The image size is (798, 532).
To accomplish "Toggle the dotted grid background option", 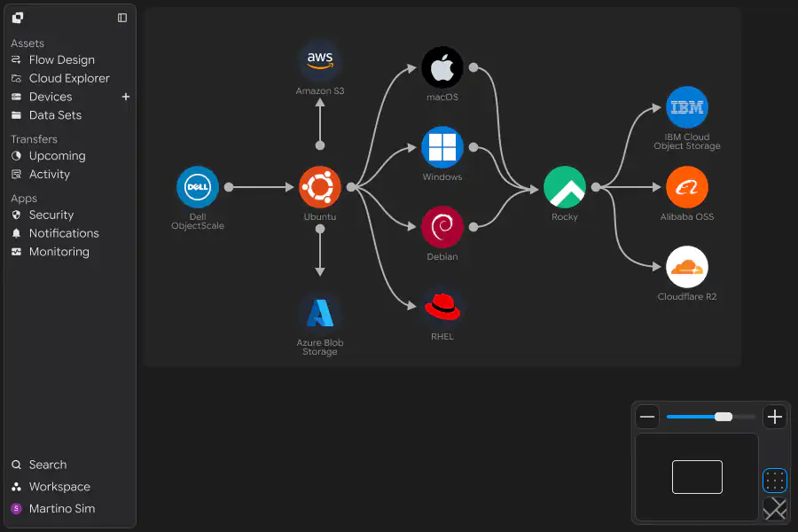I will click(775, 481).
